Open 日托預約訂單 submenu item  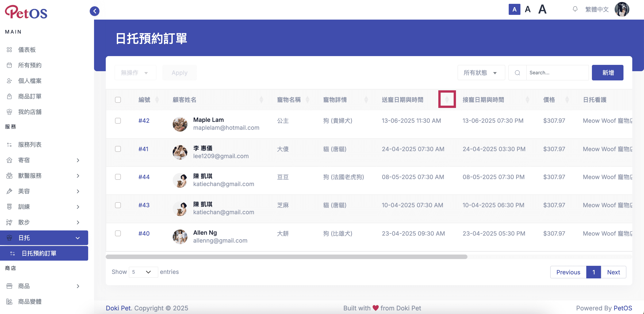[x=44, y=253]
